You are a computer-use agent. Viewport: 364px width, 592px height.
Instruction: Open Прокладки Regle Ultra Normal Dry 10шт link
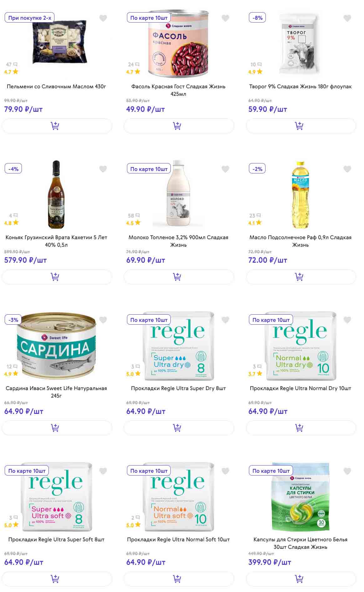pos(300,388)
